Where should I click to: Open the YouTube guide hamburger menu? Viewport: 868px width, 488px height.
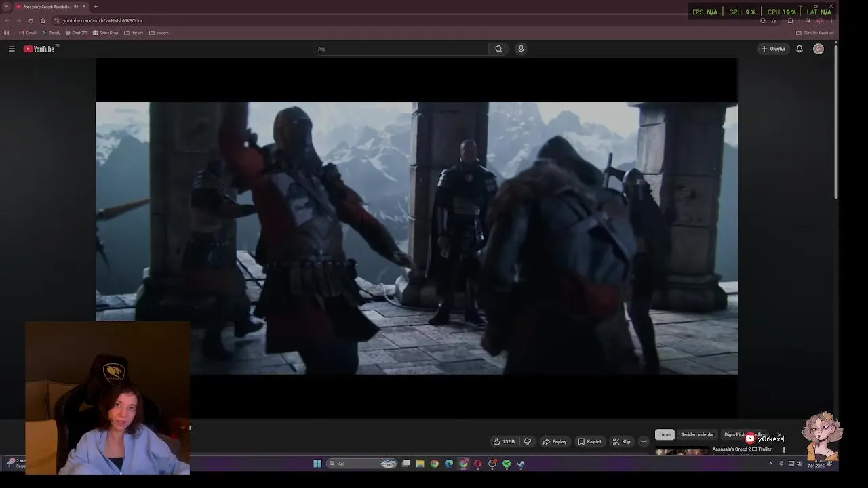point(12,49)
